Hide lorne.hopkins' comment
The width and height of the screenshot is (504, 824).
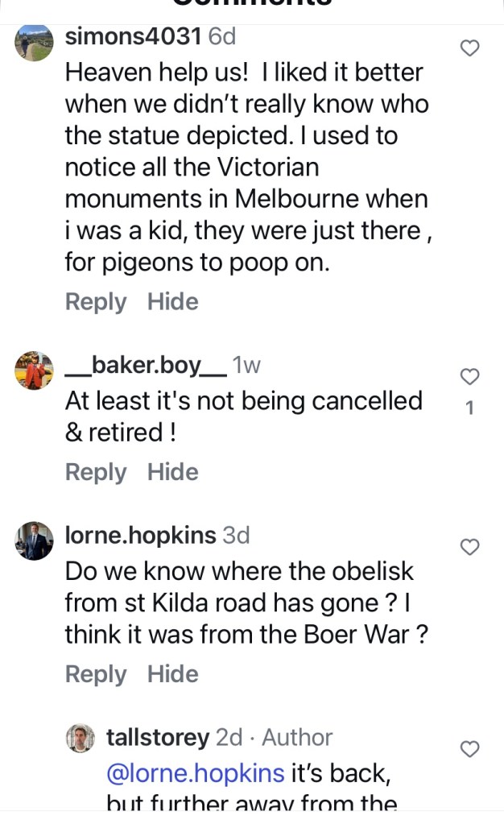point(173,674)
